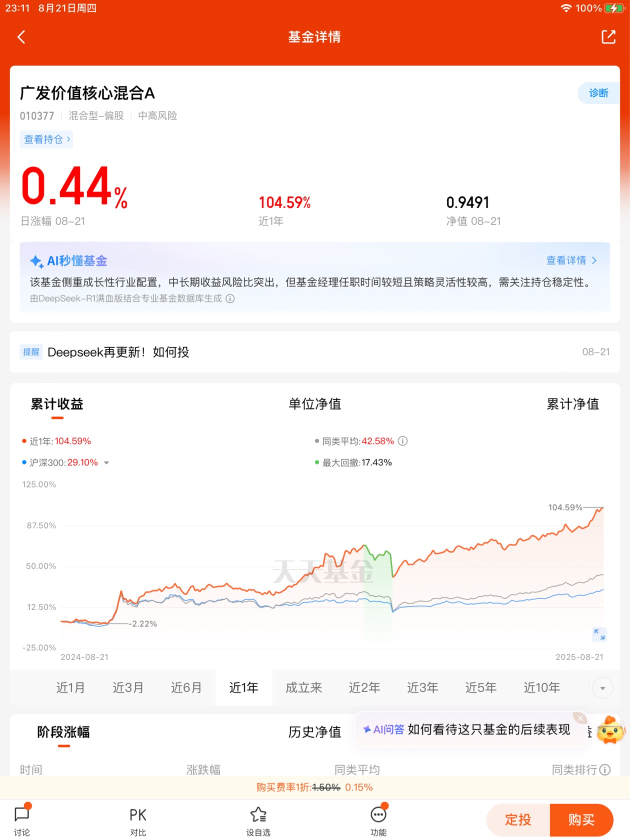Switch to 阶段涨幅 tab
Screen dimensions: 630x840
pos(63,732)
